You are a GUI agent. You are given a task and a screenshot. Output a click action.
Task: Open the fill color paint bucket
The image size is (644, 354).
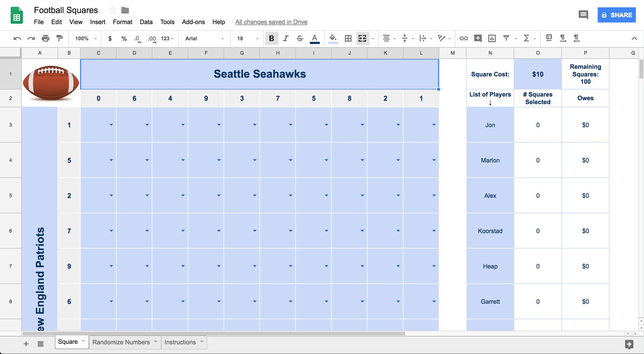point(333,39)
